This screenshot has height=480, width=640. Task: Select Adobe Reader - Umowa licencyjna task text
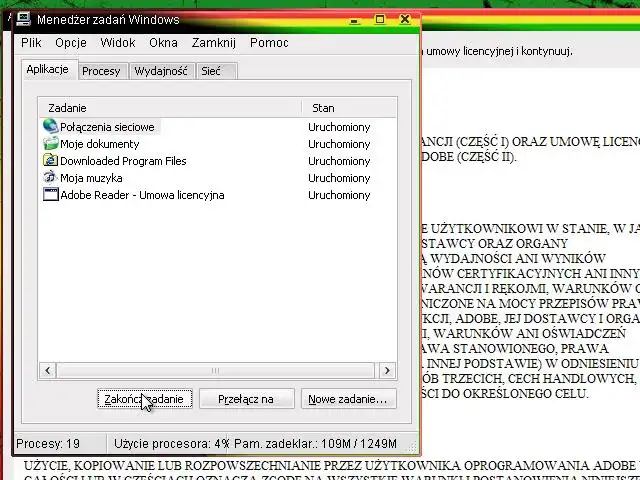pyautogui.click(x=142, y=195)
